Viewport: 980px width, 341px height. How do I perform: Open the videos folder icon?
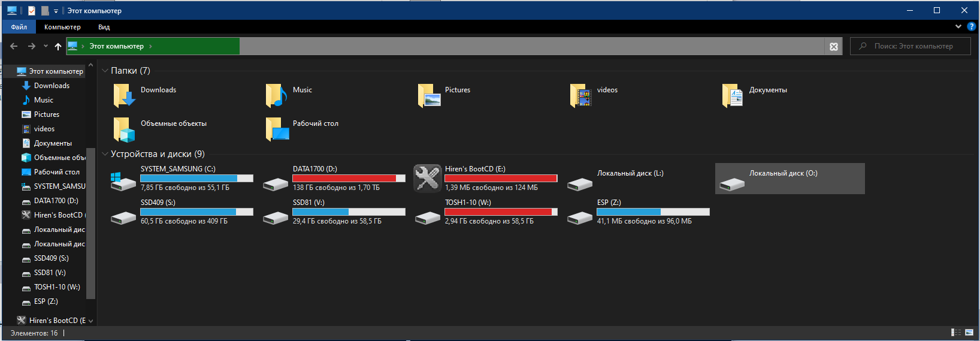(580, 95)
